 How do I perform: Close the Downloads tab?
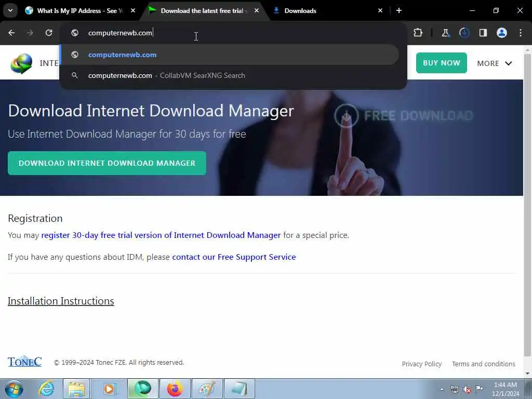point(380,10)
